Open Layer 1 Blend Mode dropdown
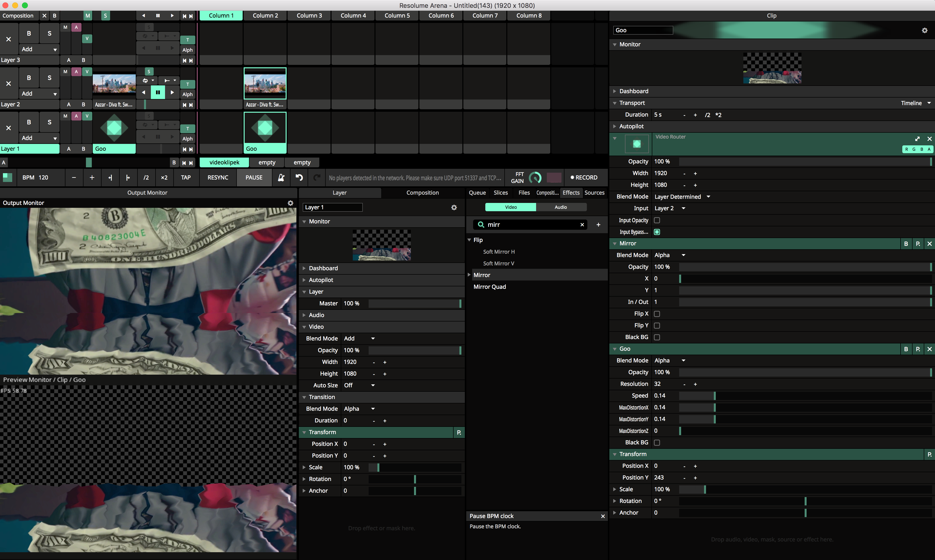935x560 pixels. coord(359,339)
